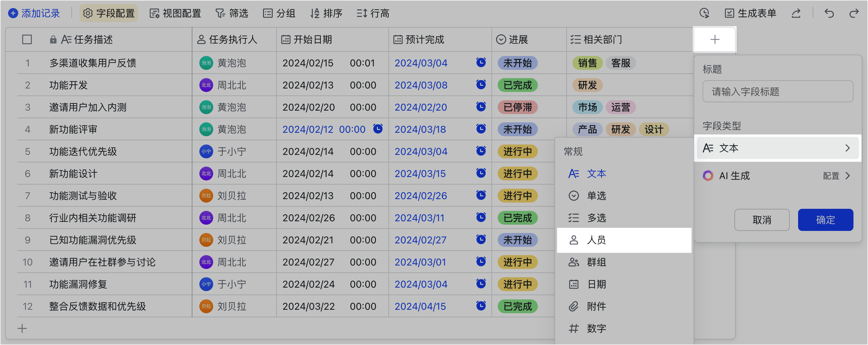Click the 请输入字段标题 title input field
Viewport: 868px width, 345px height.
[x=777, y=92]
